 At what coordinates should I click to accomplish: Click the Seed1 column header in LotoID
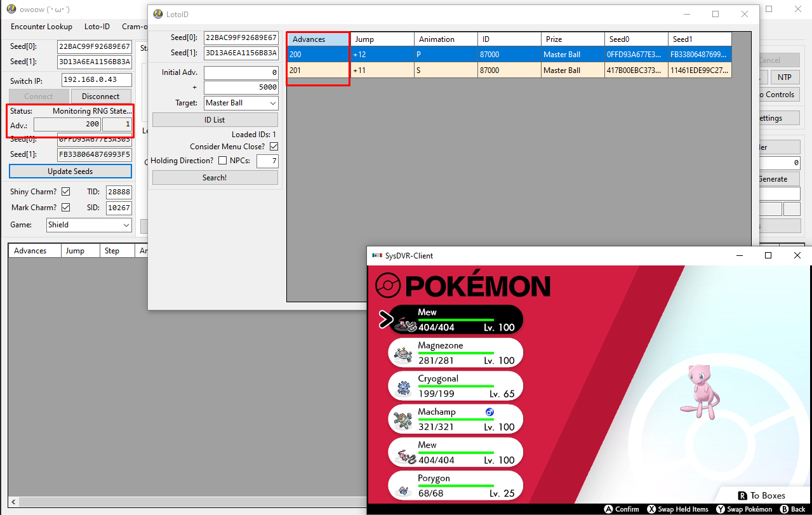pos(700,39)
